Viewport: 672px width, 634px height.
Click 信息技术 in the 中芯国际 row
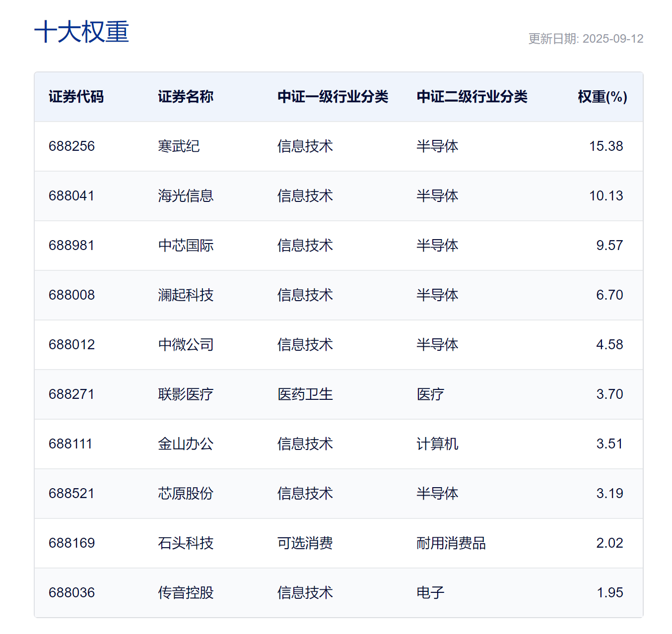click(305, 246)
